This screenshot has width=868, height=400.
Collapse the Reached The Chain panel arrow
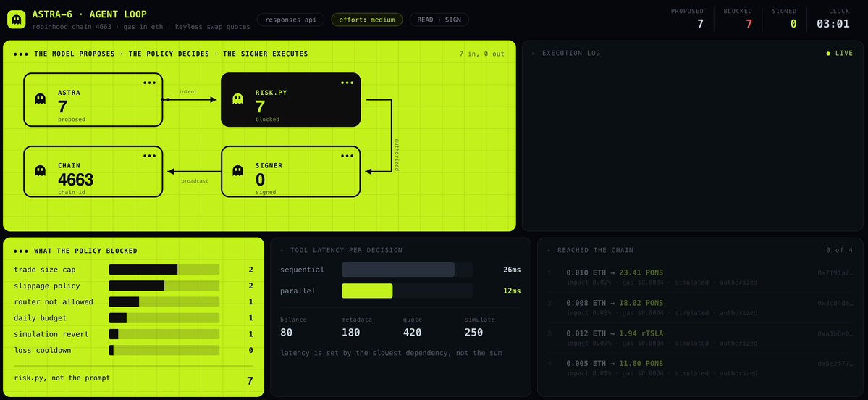[549, 251]
